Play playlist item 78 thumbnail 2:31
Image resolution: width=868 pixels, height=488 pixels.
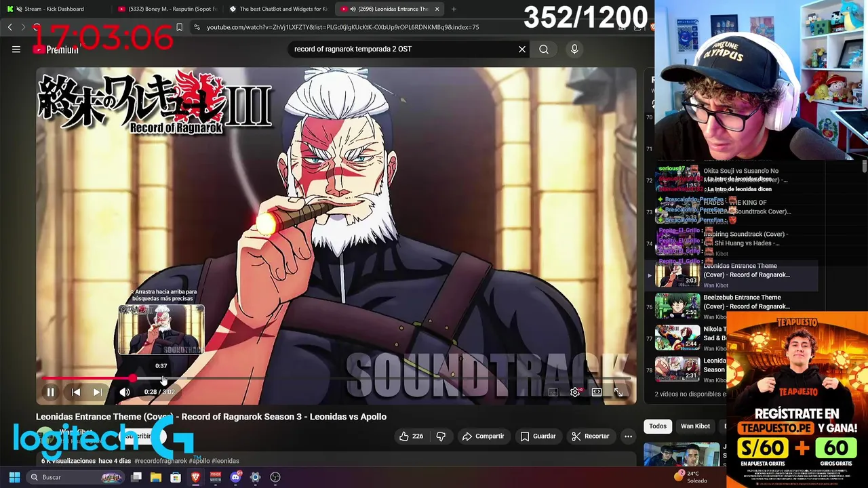pyautogui.click(x=677, y=369)
